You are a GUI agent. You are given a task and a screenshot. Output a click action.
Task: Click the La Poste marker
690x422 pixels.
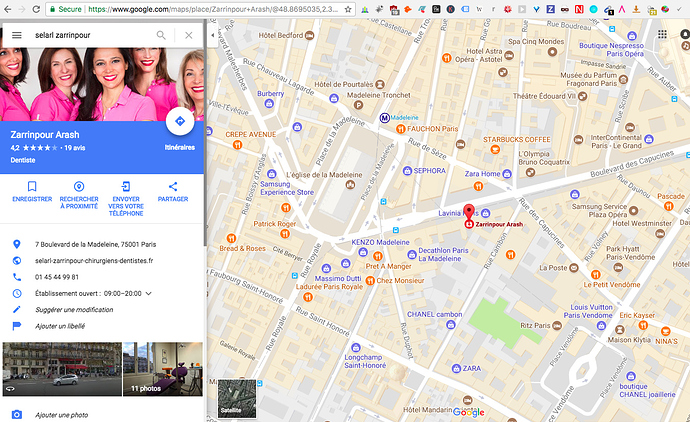[x=574, y=268]
